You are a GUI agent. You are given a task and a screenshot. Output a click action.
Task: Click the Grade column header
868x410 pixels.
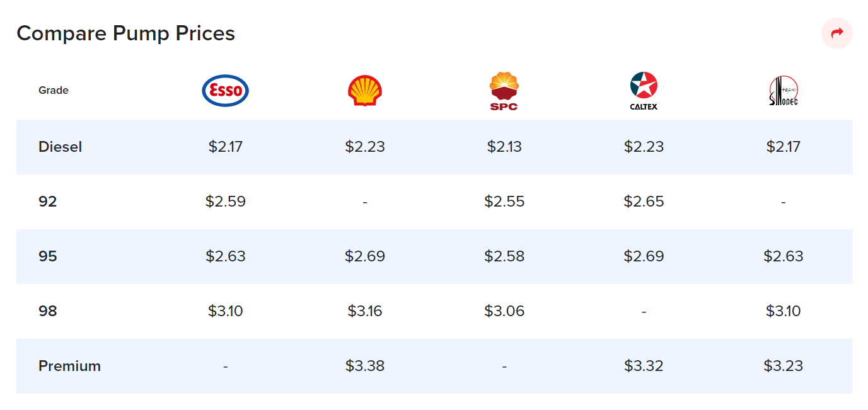coord(54,90)
